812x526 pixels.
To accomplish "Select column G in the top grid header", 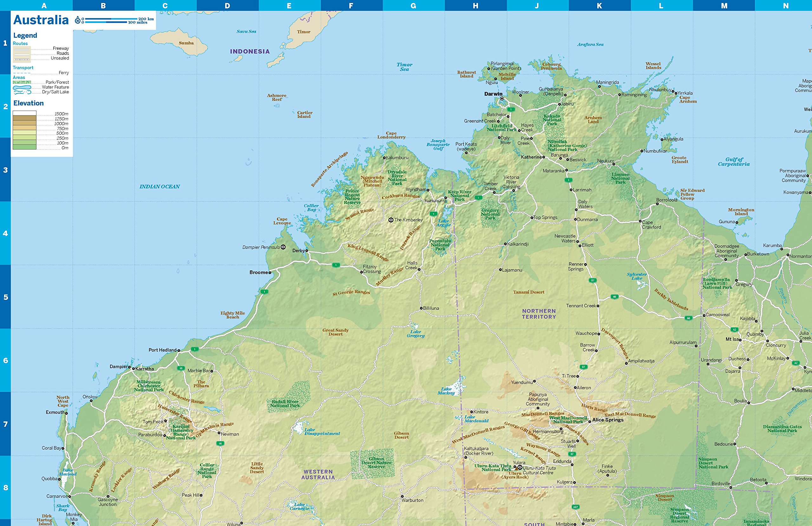I will pos(413,5).
